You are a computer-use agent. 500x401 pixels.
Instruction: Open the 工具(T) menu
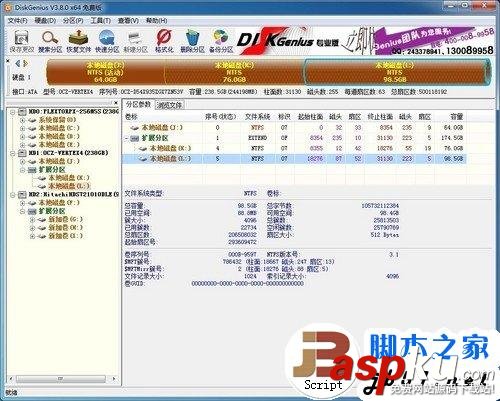[101, 21]
